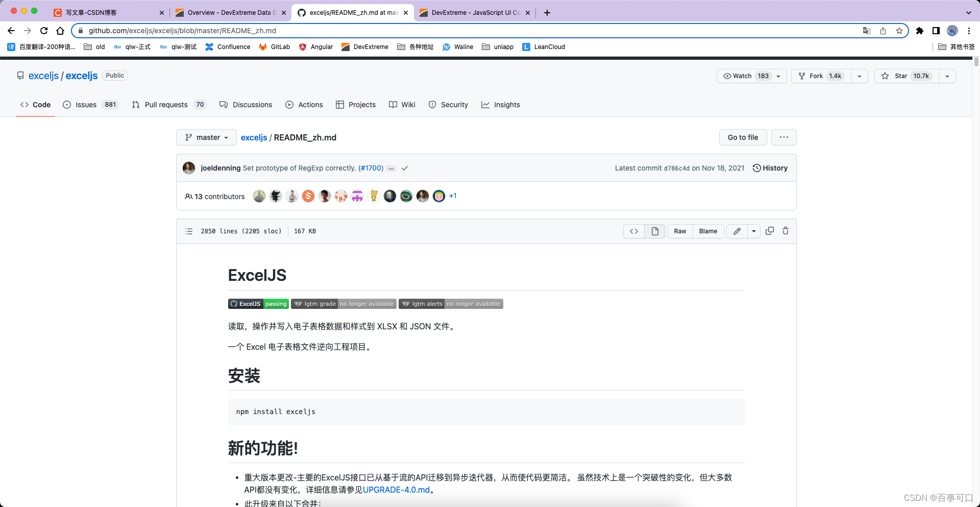Screen dimensions: 980x507
Task: Display the rendered file view icon
Action: (x=655, y=231)
